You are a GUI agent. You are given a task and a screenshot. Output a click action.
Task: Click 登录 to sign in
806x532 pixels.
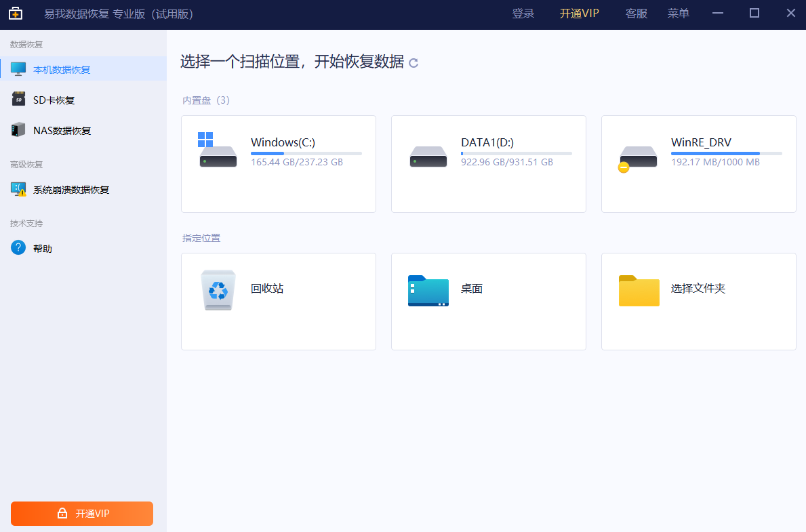(523, 13)
